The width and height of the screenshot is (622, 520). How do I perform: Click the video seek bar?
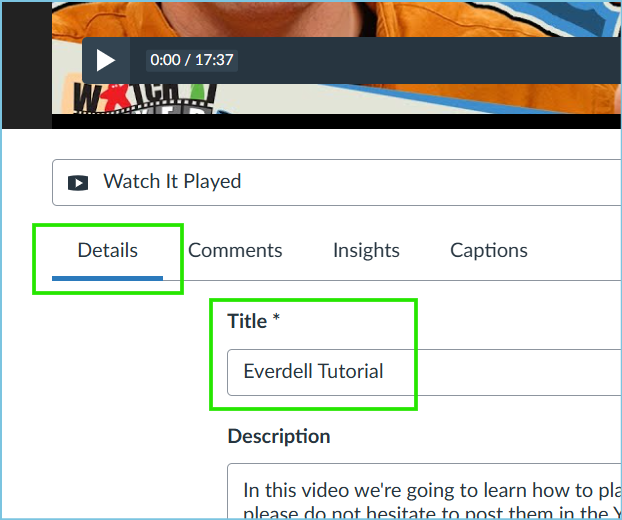pos(428,60)
